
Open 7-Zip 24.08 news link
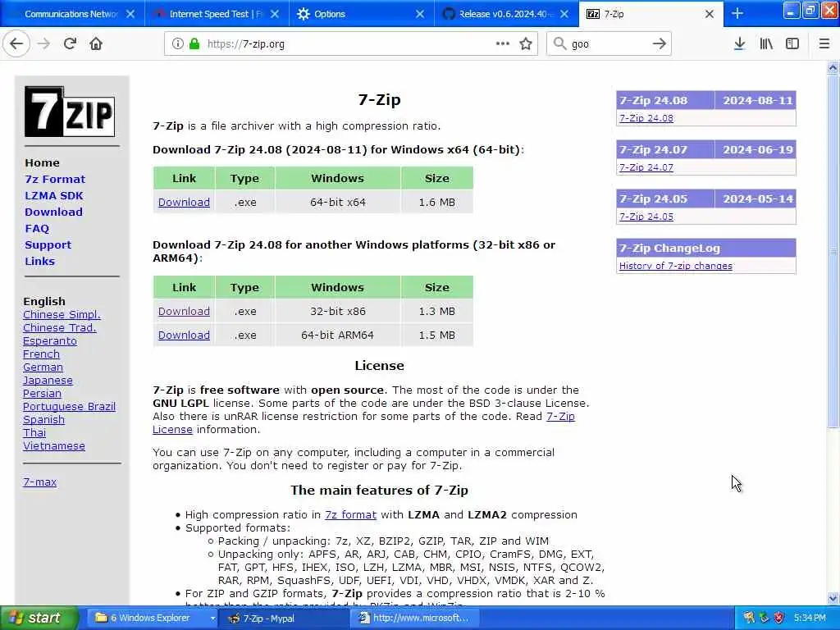pyautogui.click(x=646, y=118)
